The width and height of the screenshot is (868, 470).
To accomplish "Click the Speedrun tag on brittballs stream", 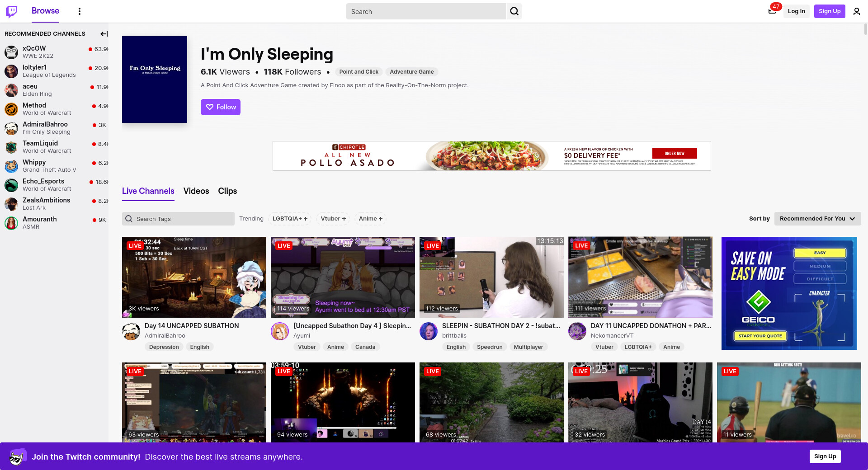I will point(490,347).
